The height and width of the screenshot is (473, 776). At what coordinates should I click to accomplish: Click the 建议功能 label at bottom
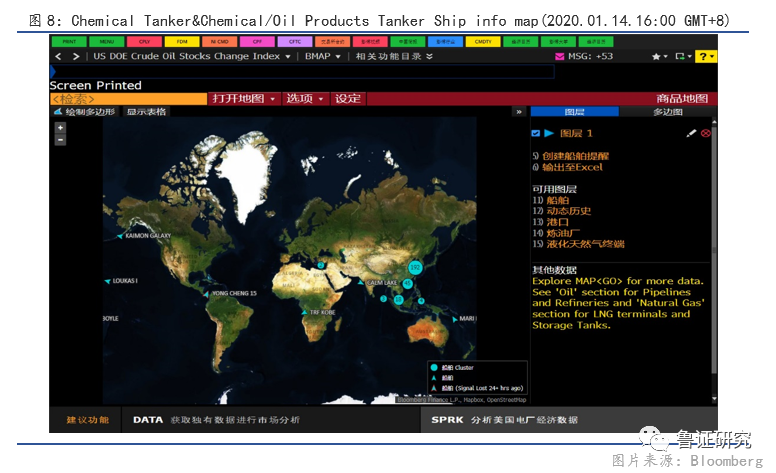tap(88, 420)
